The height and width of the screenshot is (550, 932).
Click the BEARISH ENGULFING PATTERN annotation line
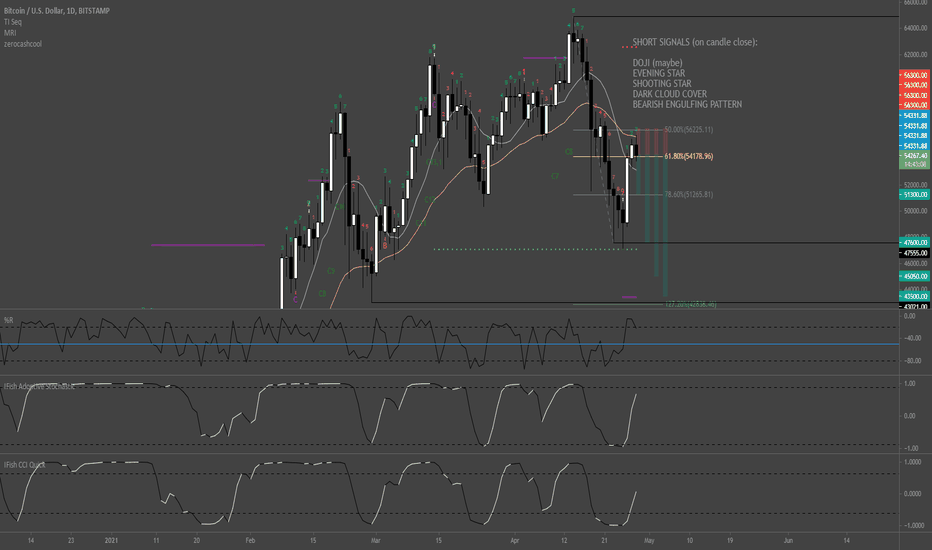687,105
